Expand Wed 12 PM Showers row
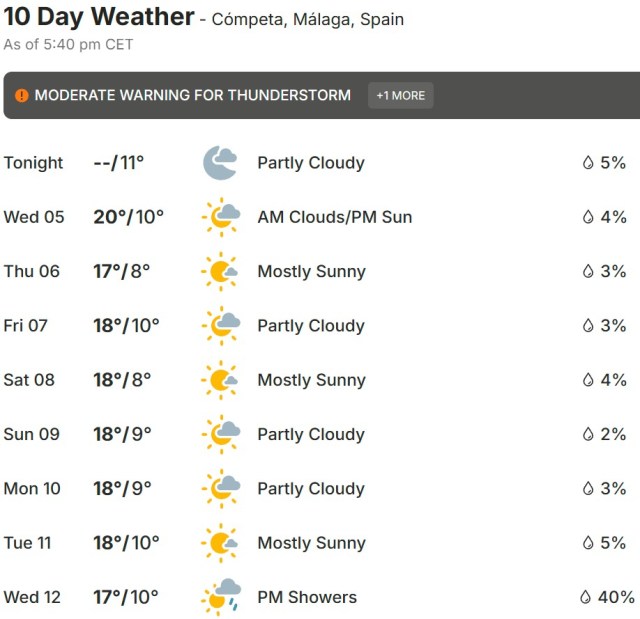This screenshot has width=640, height=619. tap(306, 597)
